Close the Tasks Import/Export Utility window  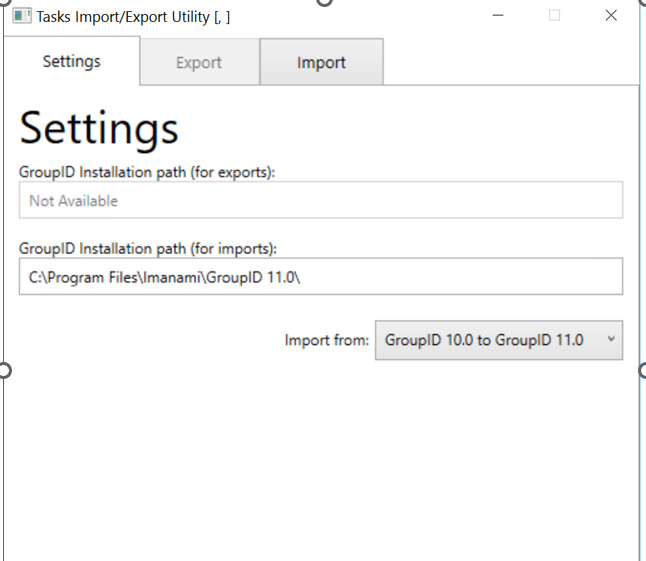pyautogui.click(x=611, y=16)
